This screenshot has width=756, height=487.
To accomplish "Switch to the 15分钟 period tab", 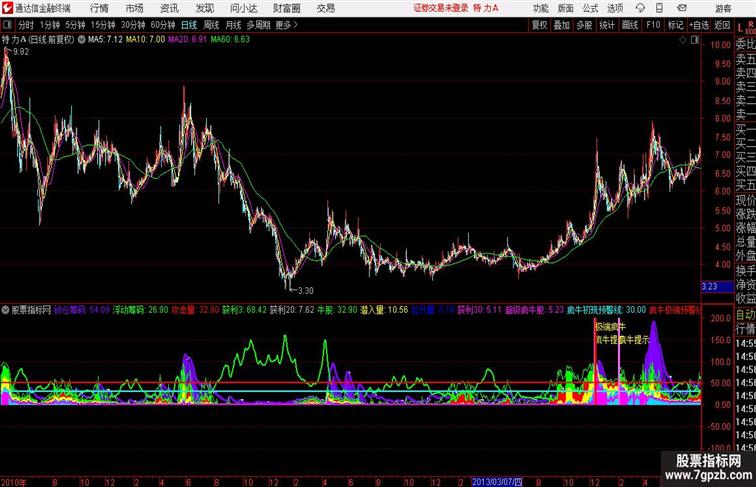I will [x=103, y=25].
